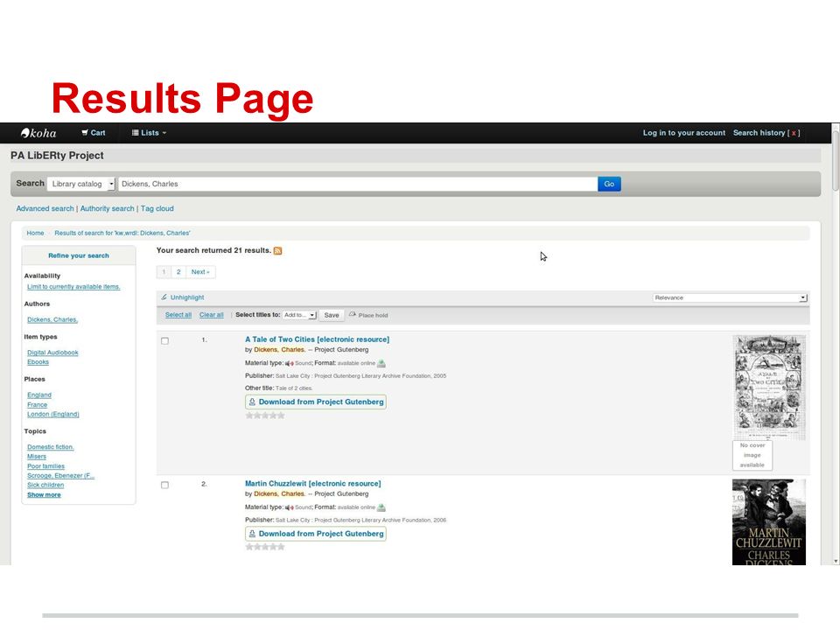Open the Cart
840x630 pixels.
point(94,133)
